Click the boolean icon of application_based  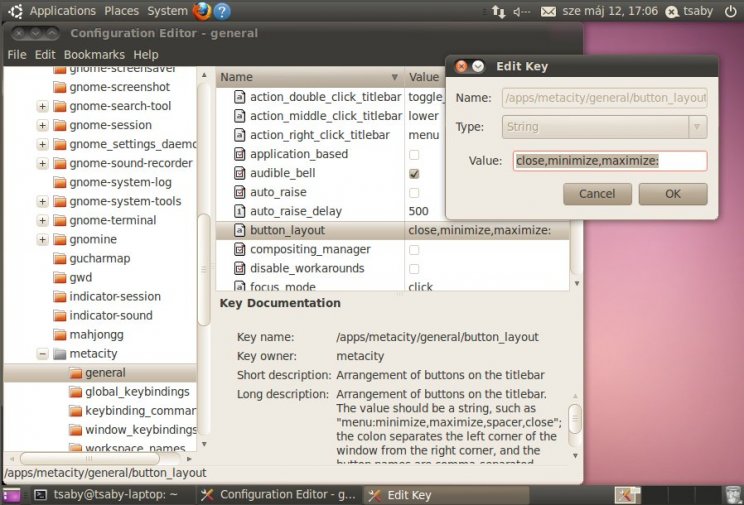240,154
